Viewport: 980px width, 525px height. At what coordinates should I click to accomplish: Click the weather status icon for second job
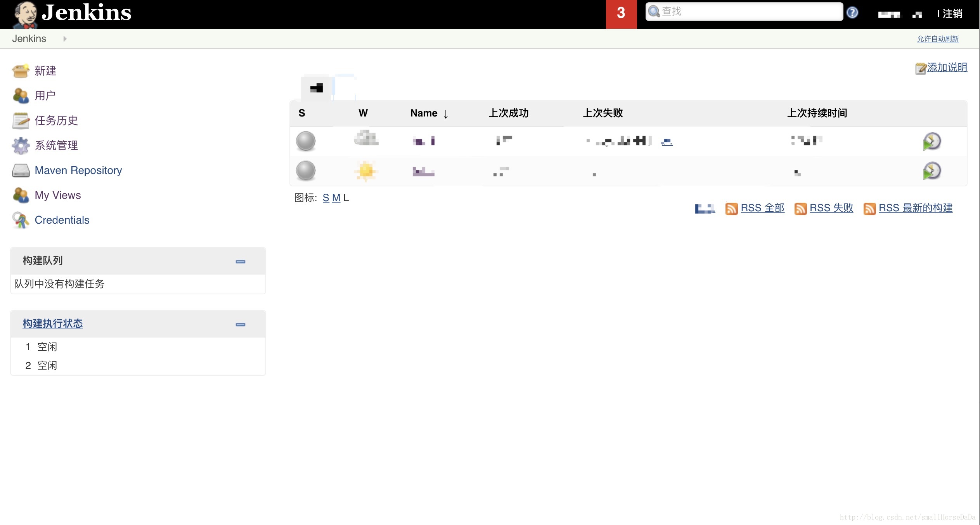coord(365,170)
